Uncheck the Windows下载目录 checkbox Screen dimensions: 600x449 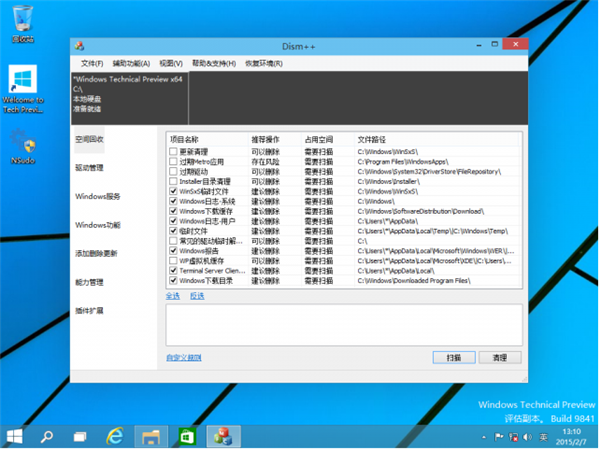click(173, 281)
